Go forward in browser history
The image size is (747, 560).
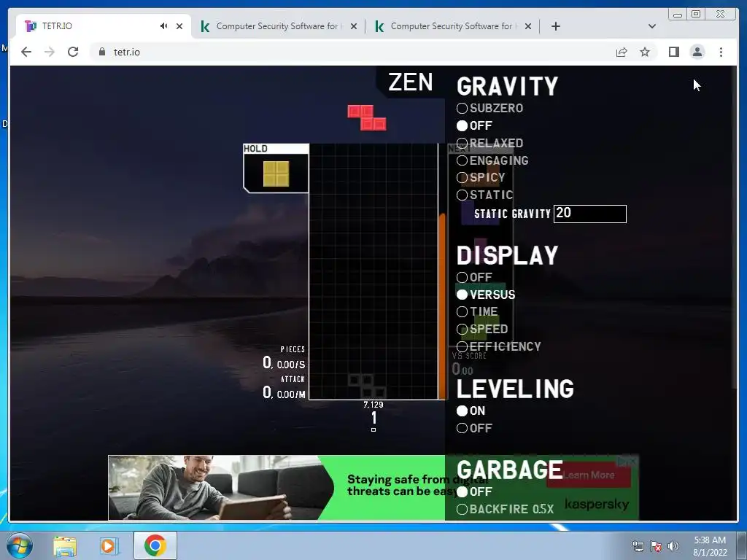coord(50,52)
